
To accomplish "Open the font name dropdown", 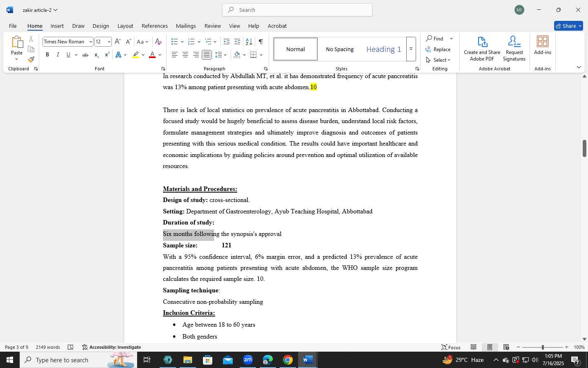I will pyautogui.click(x=91, y=42).
